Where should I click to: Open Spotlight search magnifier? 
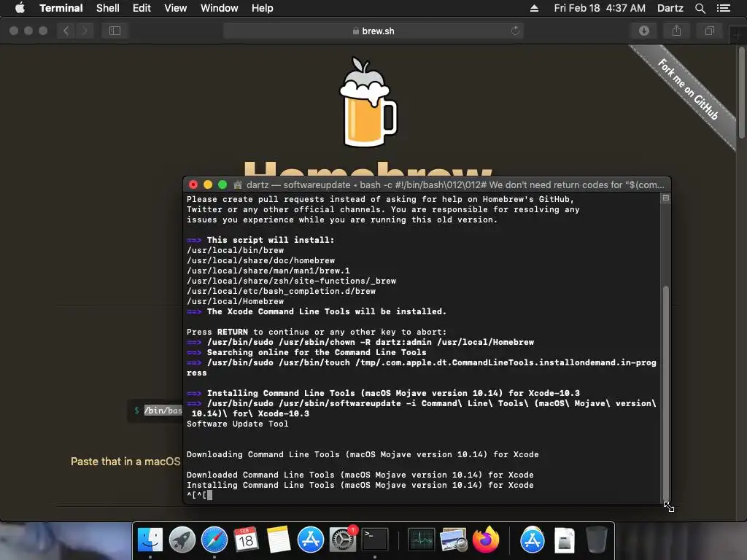pos(700,8)
